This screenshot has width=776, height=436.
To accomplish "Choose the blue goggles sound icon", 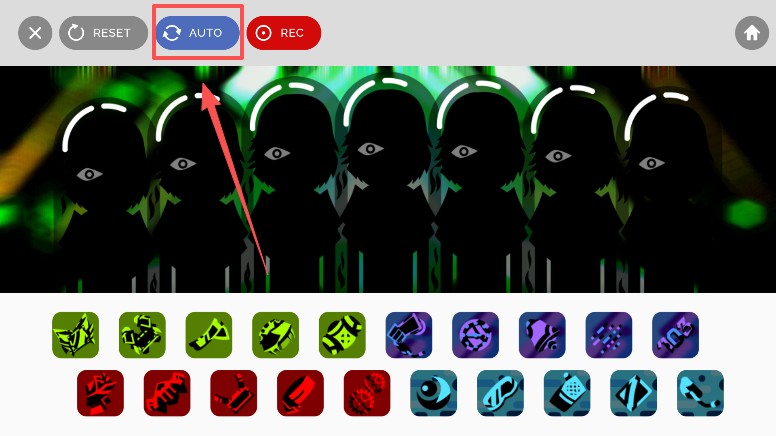I will (x=500, y=393).
